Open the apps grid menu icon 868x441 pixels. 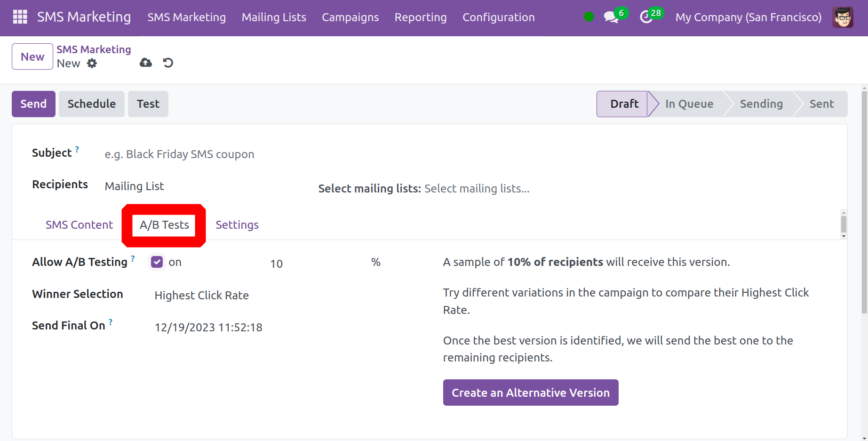20,17
